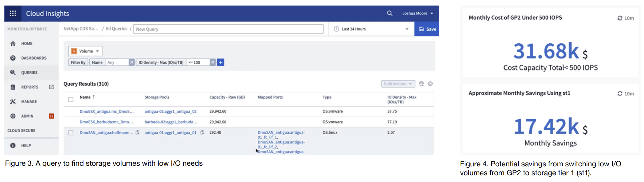The width and height of the screenshot is (644, 182).
Task: Save the query
Action: coord(427,29)
